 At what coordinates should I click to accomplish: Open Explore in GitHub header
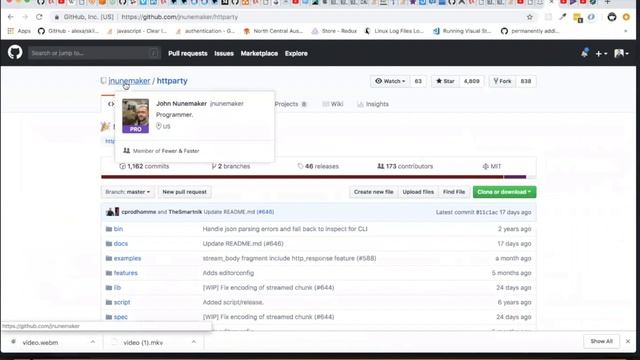296,53
